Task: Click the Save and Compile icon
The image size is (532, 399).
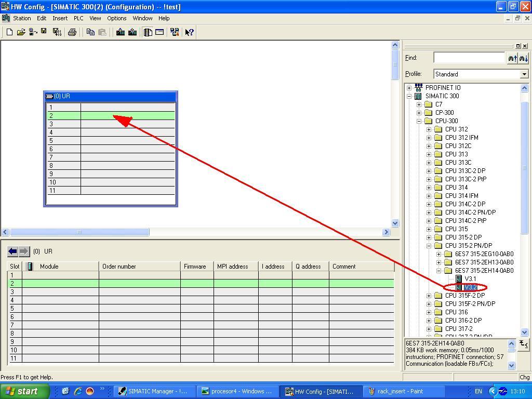Action: click(57, 32)
